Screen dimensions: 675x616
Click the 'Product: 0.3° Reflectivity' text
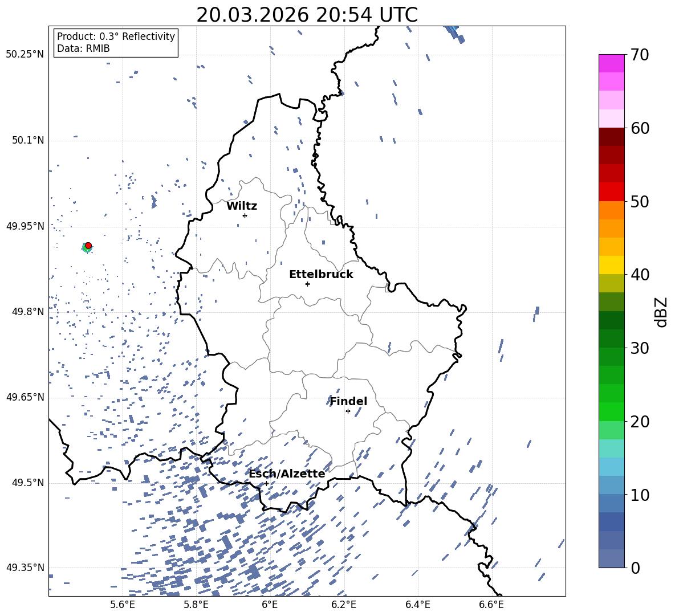116,36
